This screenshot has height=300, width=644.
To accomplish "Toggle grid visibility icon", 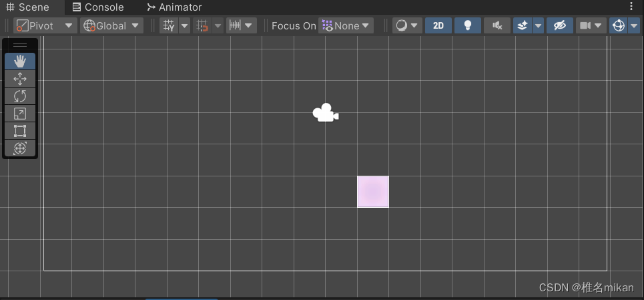I will pyautogui.click(x=169, y=25).
